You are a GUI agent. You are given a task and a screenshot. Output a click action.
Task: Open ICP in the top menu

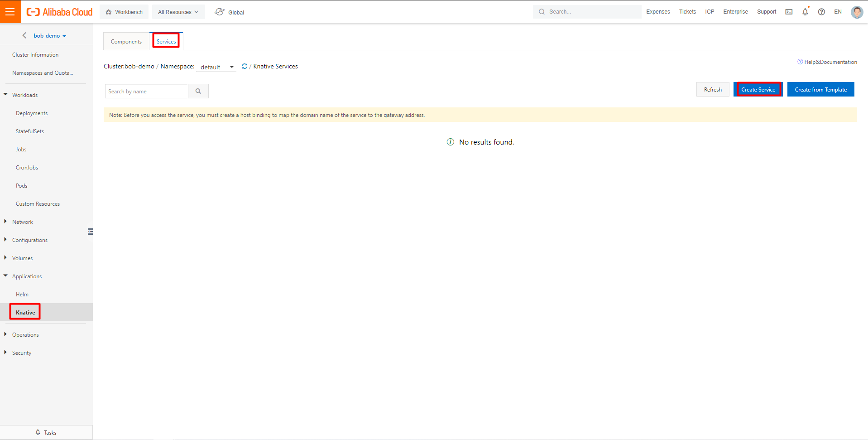710,12
